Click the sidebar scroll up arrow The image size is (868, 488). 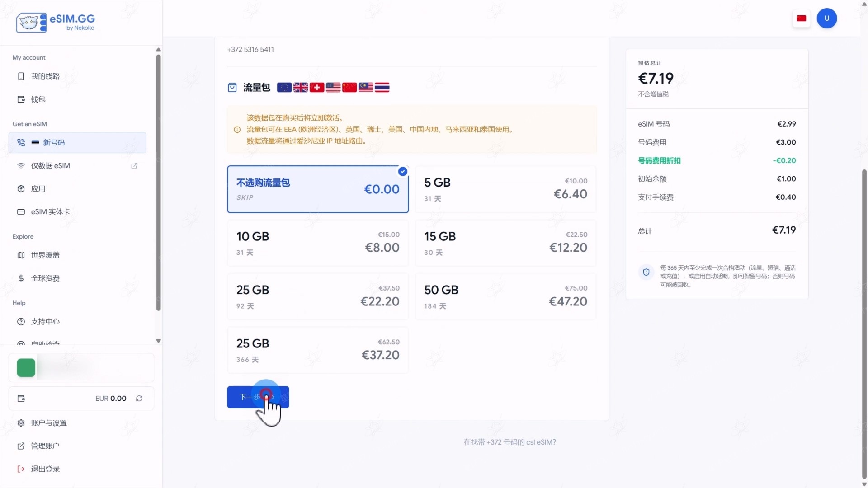pyautogui.click(x=158, y=50)
